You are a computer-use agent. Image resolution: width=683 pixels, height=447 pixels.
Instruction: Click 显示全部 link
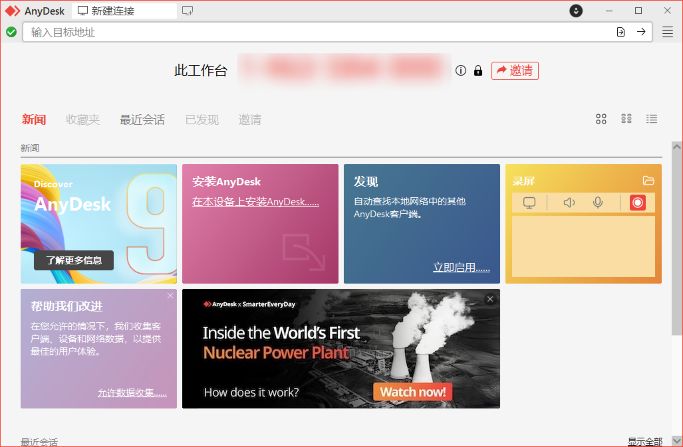[645, 441]
